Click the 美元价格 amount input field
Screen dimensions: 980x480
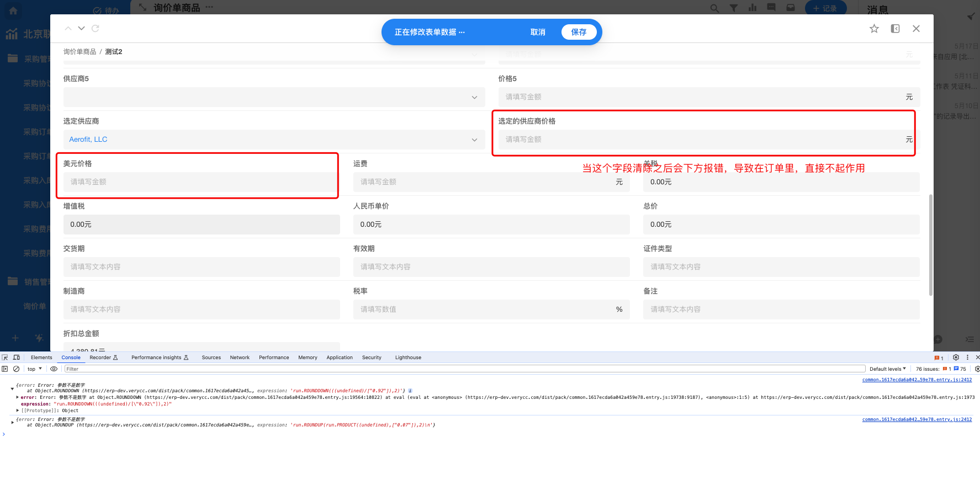coord(201,182)
